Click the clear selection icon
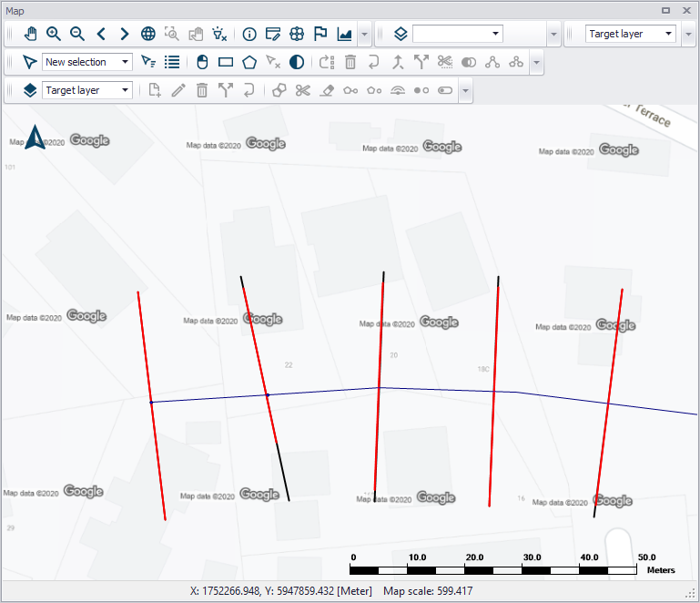Screen dimensions: 700x603 pyautogui.click(x=273, y=62)
